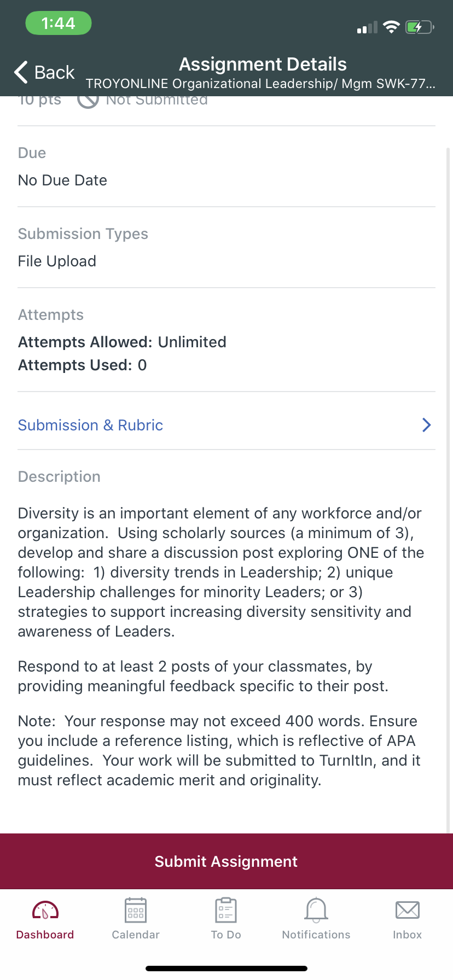Viewport: 453px width, 980px height.
Task: Open the Dashboard gauge icon
Action: pyautogui.click(x=45, y=911)
